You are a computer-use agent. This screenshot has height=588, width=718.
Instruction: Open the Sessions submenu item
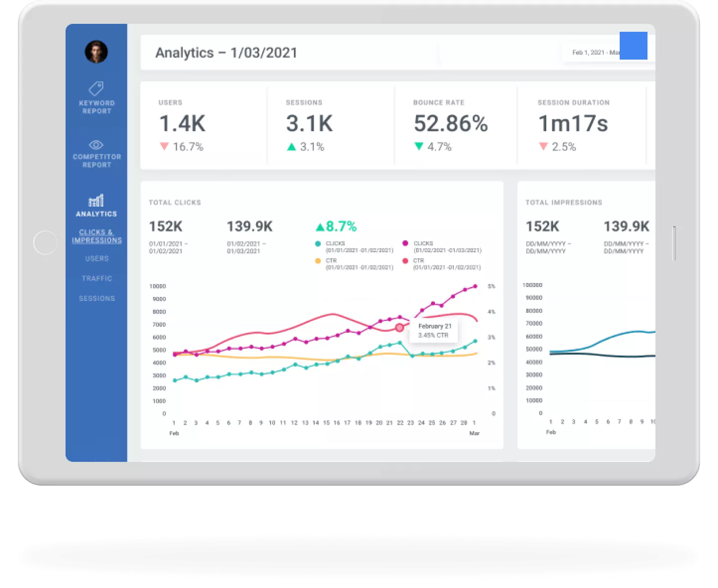click(97, 298)
